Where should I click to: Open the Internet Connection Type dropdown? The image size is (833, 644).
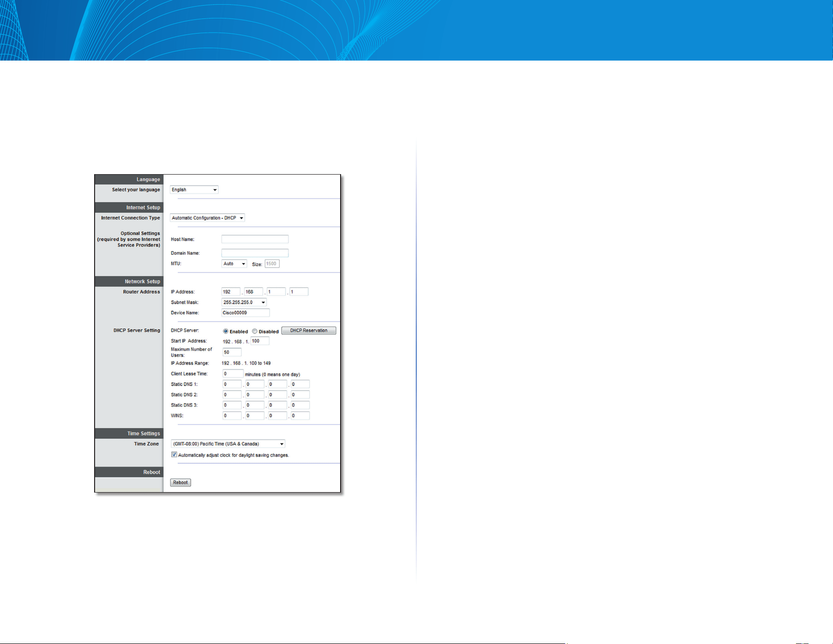tap(207, 218)
